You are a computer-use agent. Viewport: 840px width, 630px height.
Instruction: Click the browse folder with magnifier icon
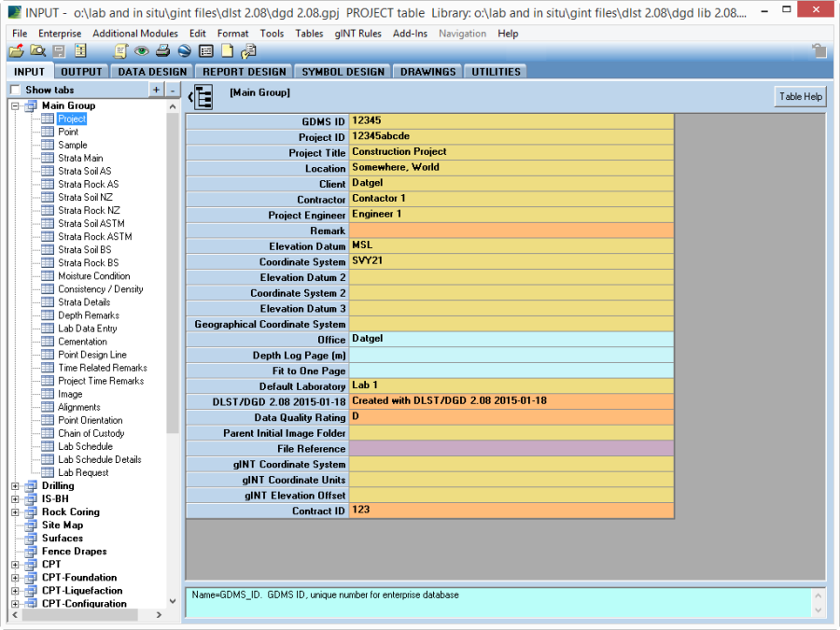click(x=37, y=51)
